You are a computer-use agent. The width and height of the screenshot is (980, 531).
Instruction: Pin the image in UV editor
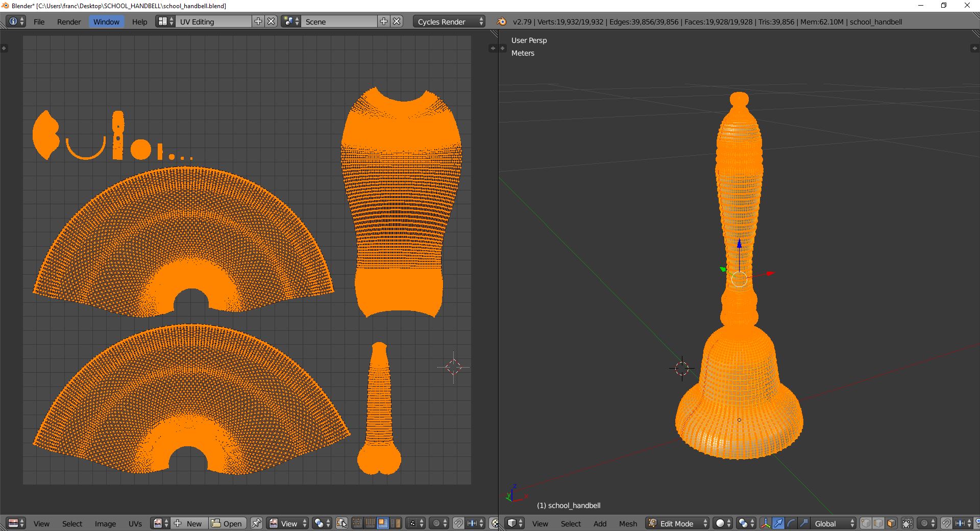point(256,523)
